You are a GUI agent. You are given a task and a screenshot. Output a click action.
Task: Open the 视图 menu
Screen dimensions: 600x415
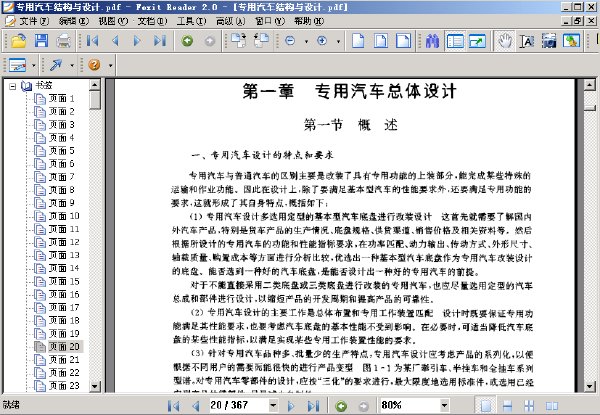[113, 21]
